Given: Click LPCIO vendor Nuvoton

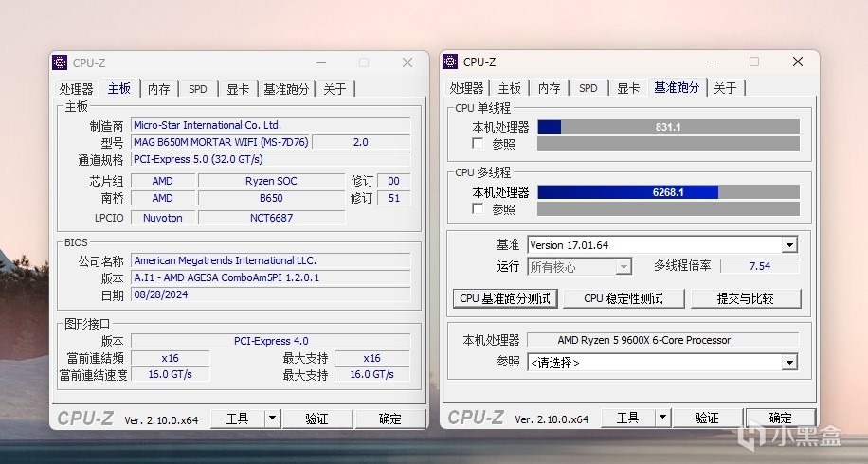Looking at the screenshot, I should pos(163,218).
